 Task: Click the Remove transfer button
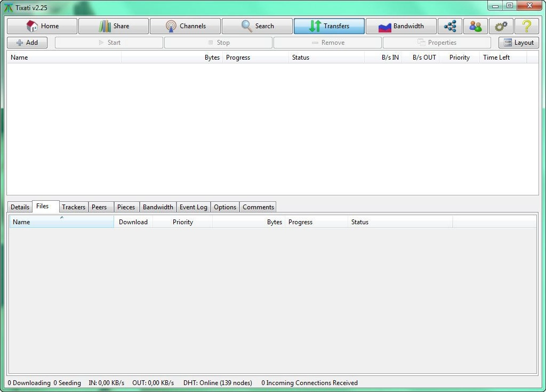tap(328, 43)
